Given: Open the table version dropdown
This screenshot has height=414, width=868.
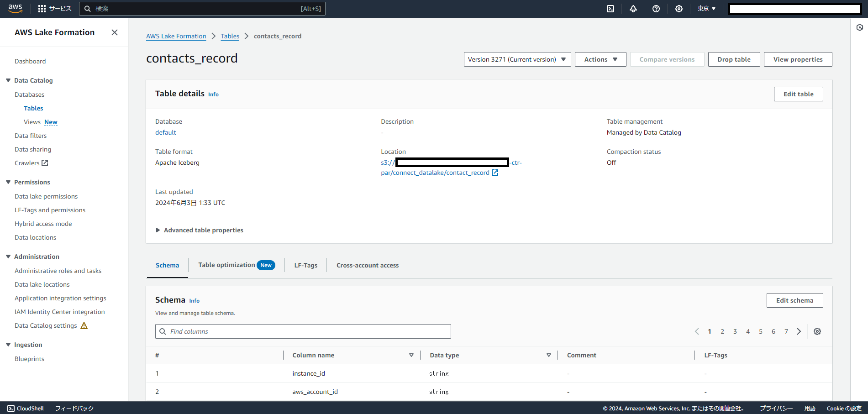Looking at the screenshot, I should 517,59.
